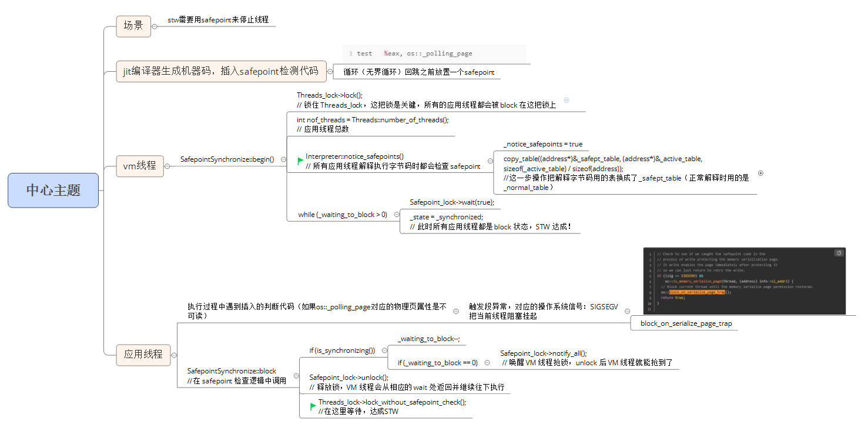Select the Safepoint_lock->unlock(); node

pos(407,382)
